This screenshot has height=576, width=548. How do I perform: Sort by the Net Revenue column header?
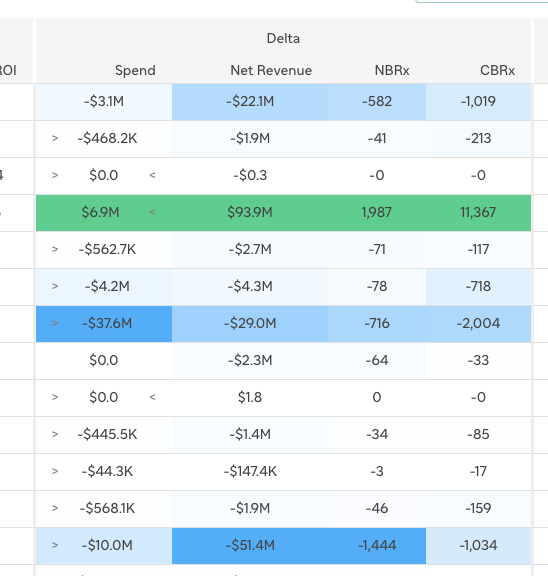tap(271, 70)
